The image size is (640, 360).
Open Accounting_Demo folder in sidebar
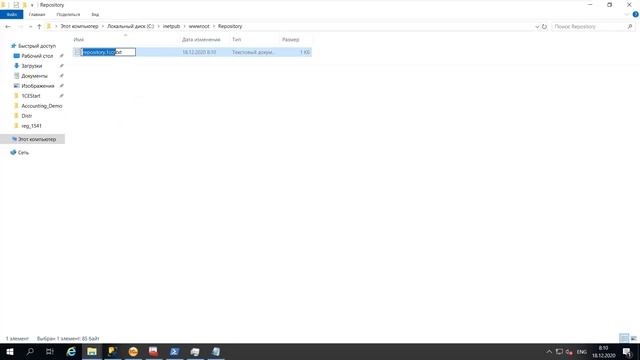[42, 106]
